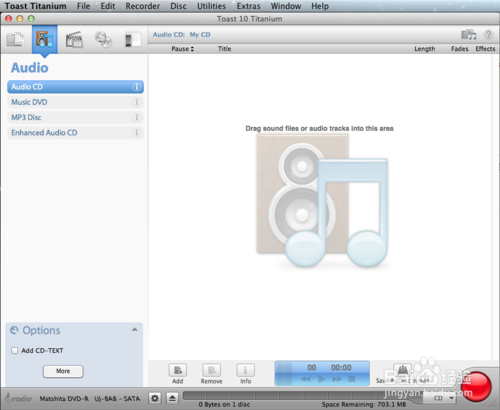Viewport: 500px width, 410px height.
Task: Open the Pause column stepper
Action: coord(192,49)
